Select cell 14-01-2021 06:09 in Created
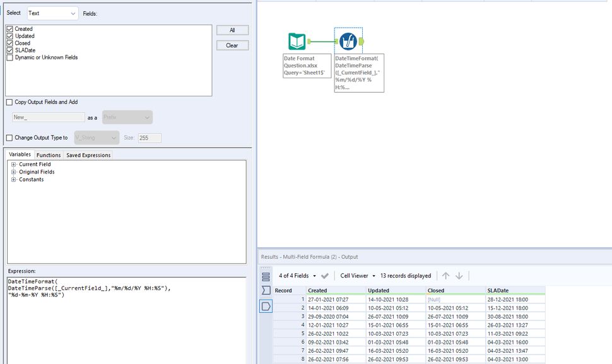Screen dimensions: 612x364 click(336, 308)
